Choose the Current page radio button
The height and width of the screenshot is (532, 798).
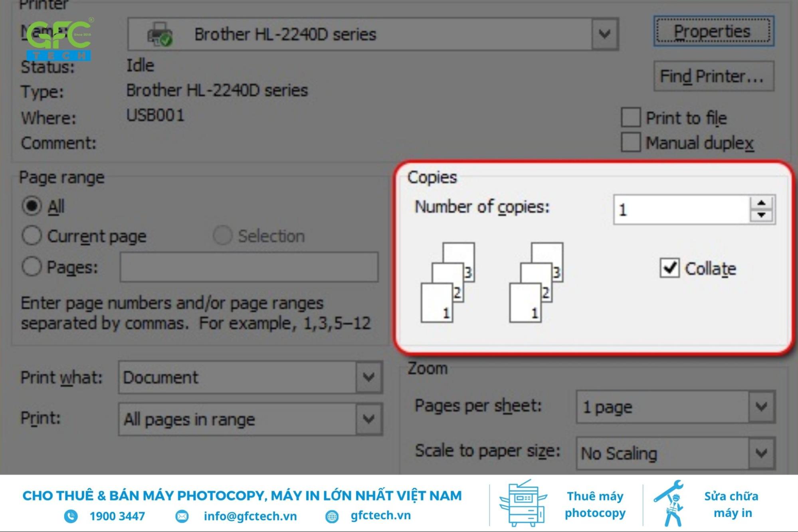[32, 235]
